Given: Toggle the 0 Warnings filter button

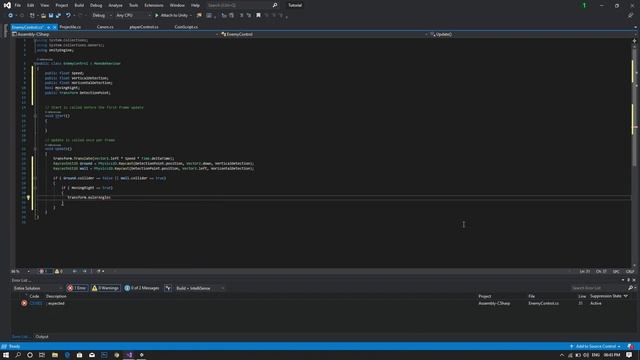Looking at the screenshot, I should tap(105, 288).
